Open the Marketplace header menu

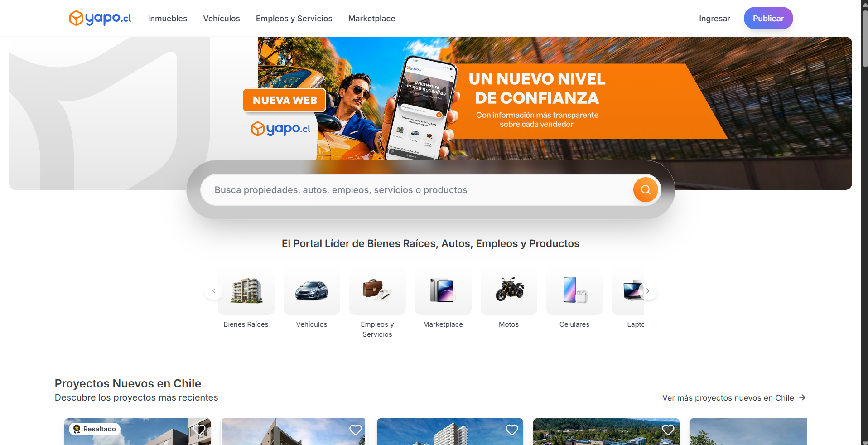pyautogui.click(x=372, y=19)
